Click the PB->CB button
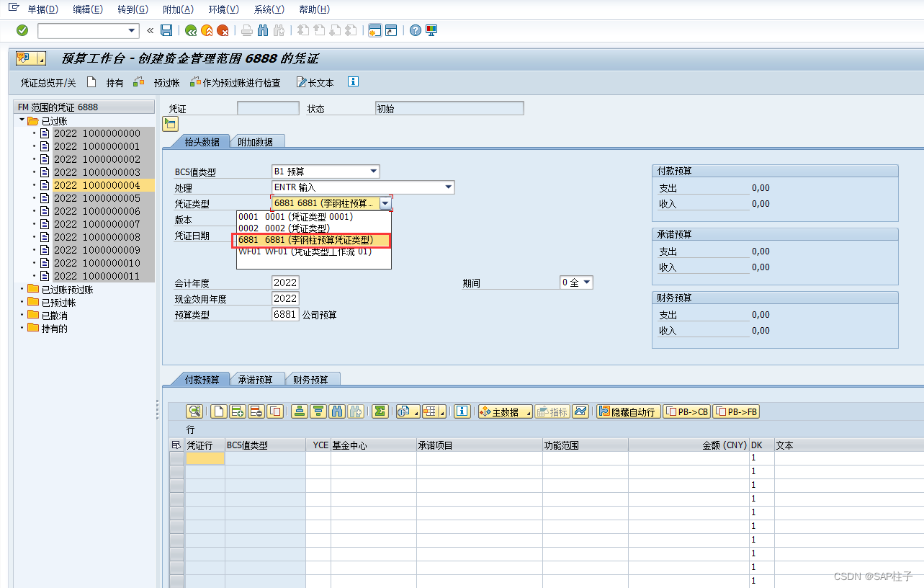The width and height of the screenshot is (924, 588). 686,411
